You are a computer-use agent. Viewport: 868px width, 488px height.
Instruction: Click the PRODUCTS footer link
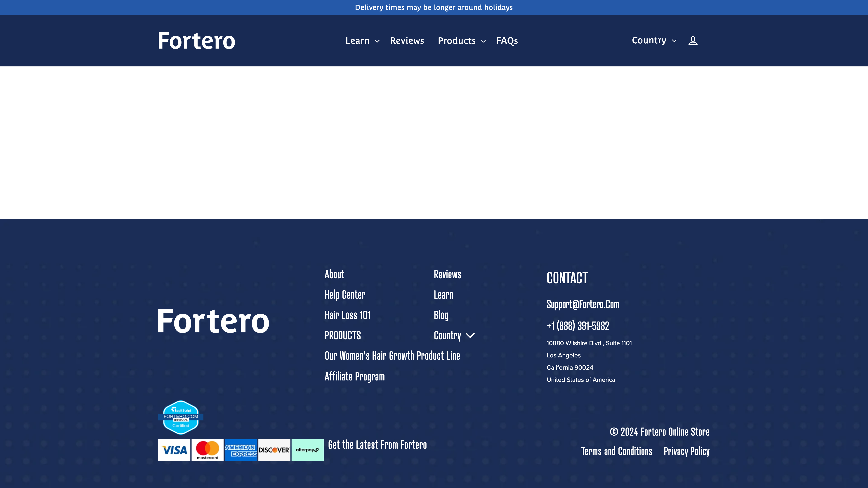coord(343,335)
